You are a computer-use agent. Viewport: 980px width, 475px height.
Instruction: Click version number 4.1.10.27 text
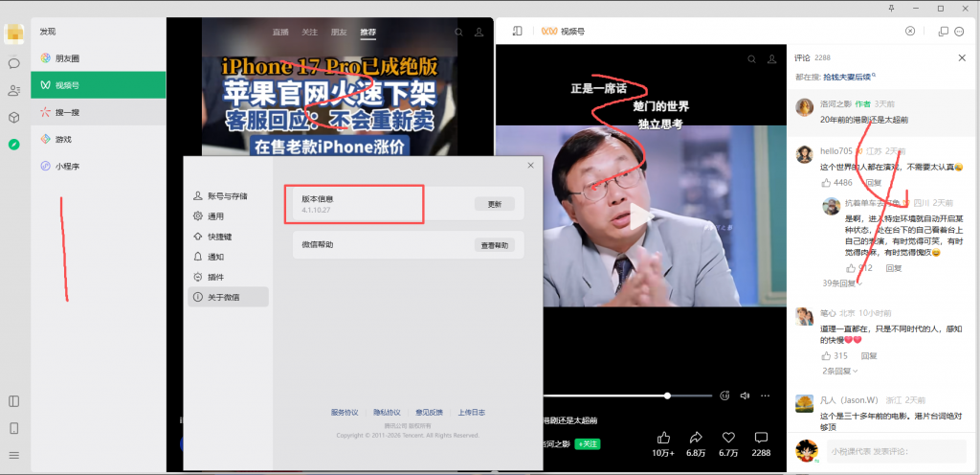(316, 210)
